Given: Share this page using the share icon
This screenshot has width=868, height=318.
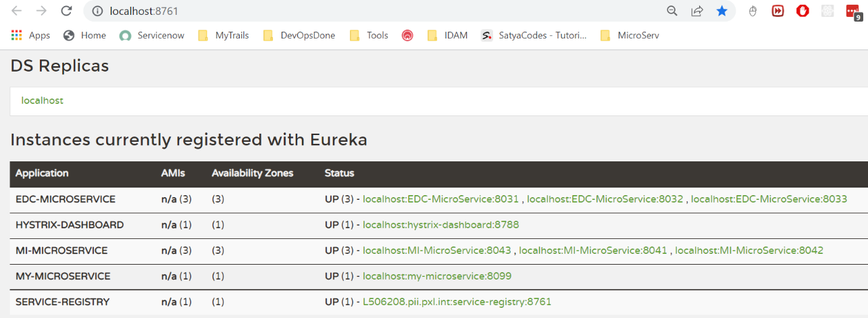Looking at the screenshot, I should tap(696, 11).
